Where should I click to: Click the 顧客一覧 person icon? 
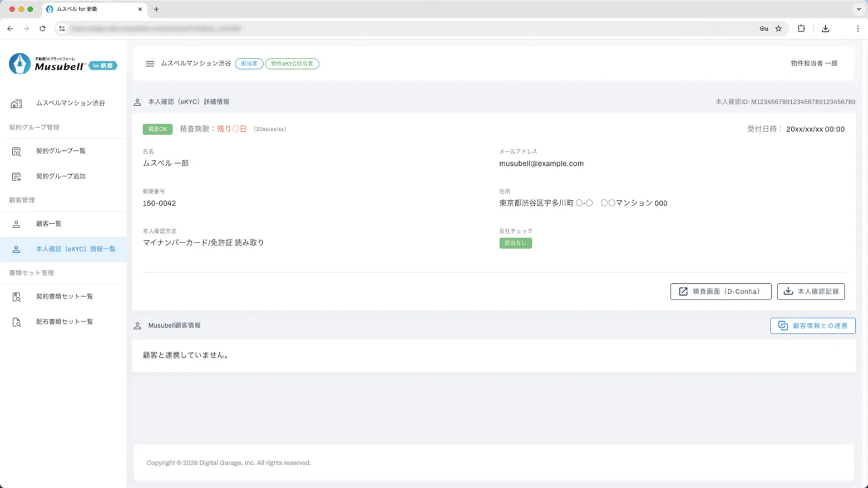pos(16,224)
